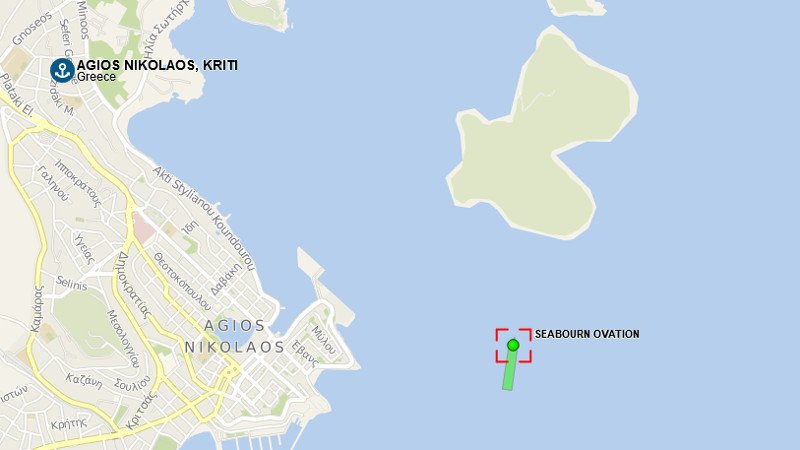The height and width of the screenshot is (450, 800).
Task: Click the AGIOS NIKOLAOS city name label
Action: (235, 336)
